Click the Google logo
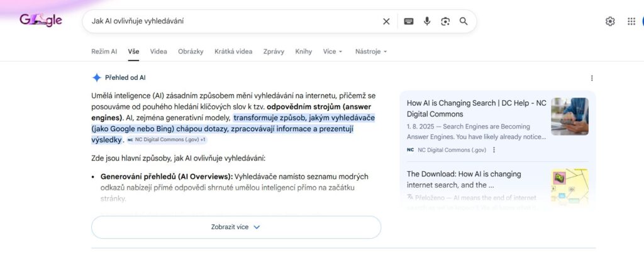The height and width of the screenshot is (267, 644). 41,20
